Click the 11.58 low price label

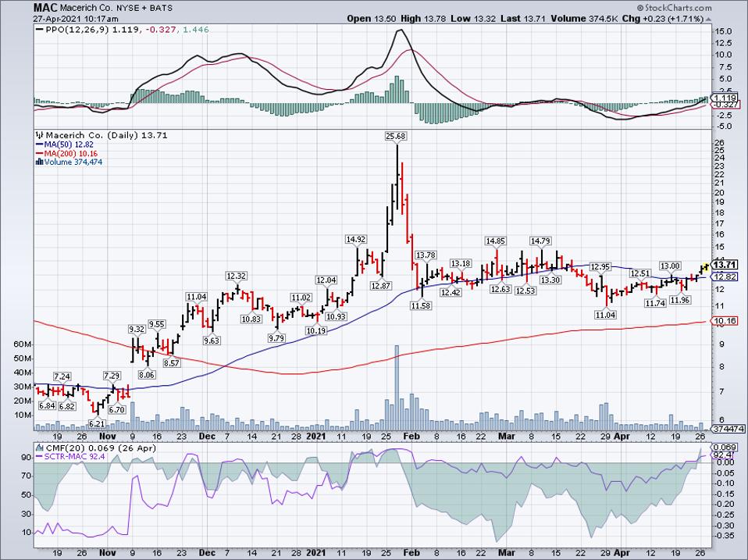point(421,305)
